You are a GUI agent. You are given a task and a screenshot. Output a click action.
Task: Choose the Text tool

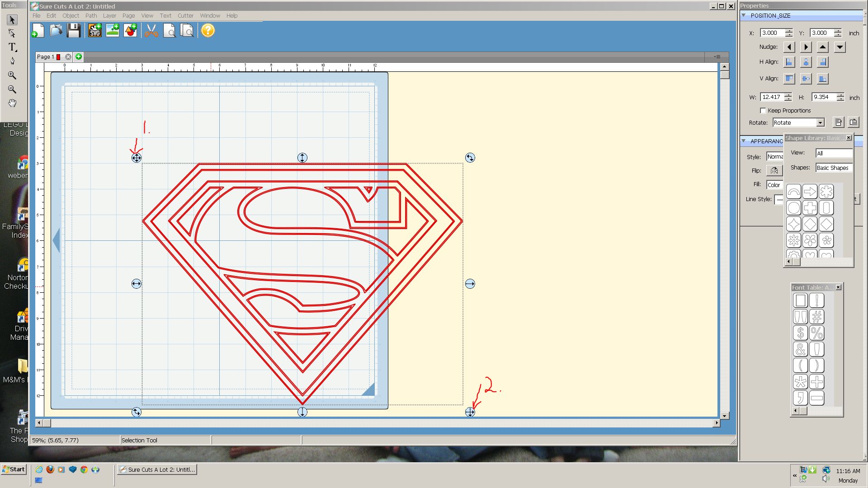[x=12, y=47]
